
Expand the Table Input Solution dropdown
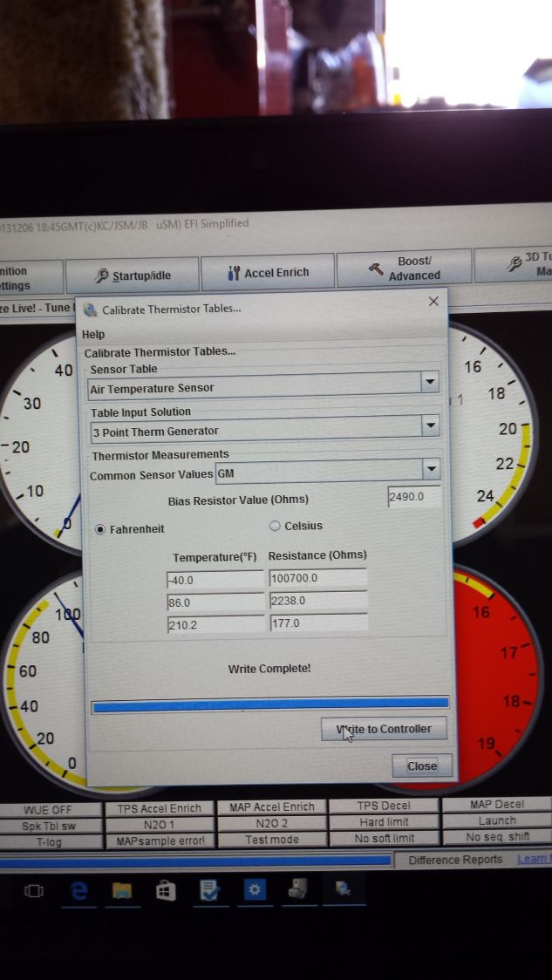[x=430, y=425]
